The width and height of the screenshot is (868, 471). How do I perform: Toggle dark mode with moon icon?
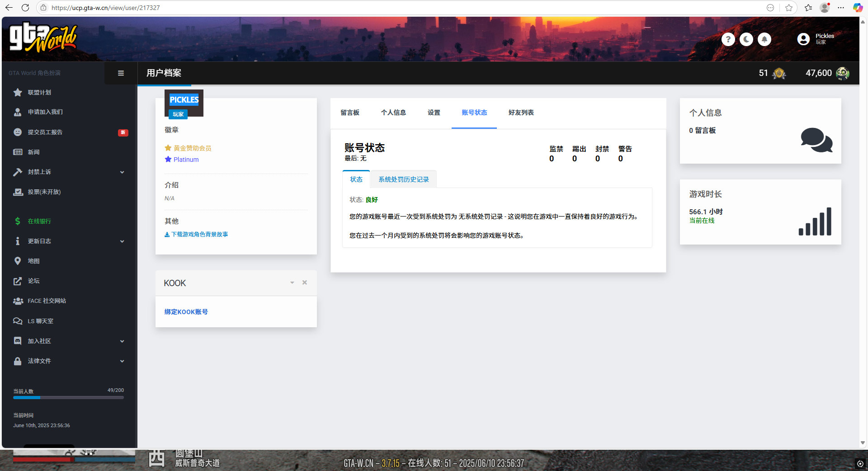746,39
